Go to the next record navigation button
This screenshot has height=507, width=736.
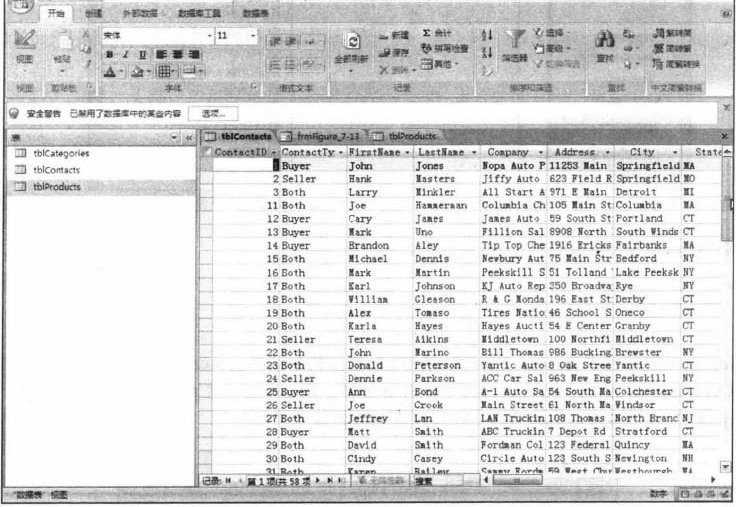[x=318, y=480]
